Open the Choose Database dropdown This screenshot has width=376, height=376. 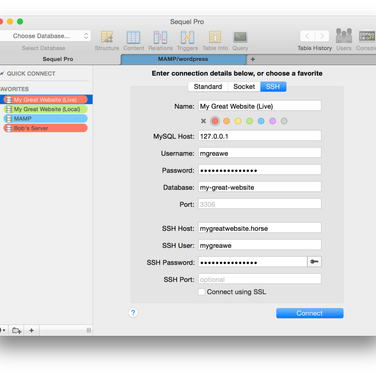tap(45, 36)
